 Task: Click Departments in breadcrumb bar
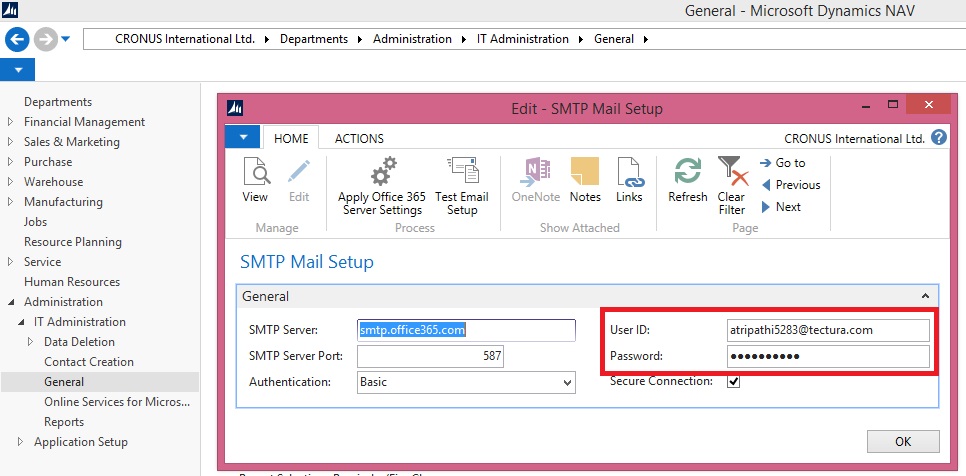pos(314,39)
